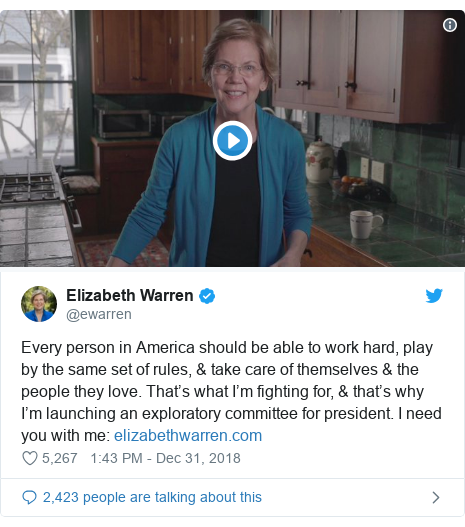The width and height of the screenshot is (465, 527).
Task: Click the speech bubble reply icon
Action: pos(29,497)
